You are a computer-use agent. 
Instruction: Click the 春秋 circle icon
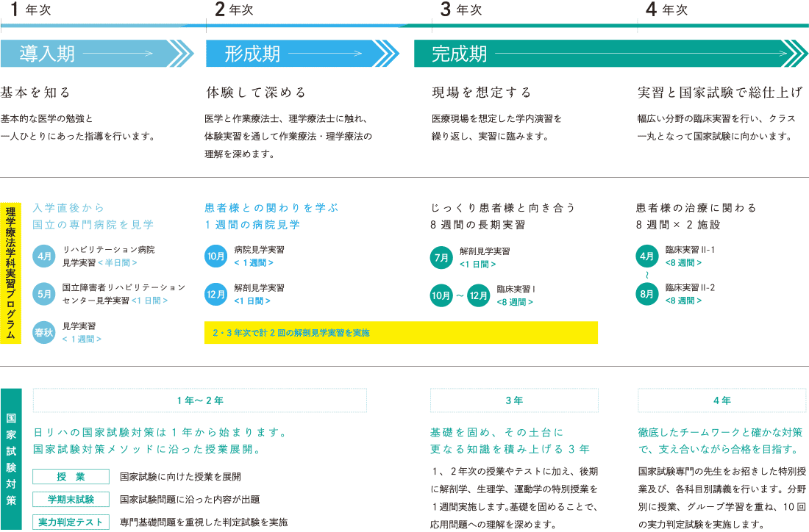point(44,332)
